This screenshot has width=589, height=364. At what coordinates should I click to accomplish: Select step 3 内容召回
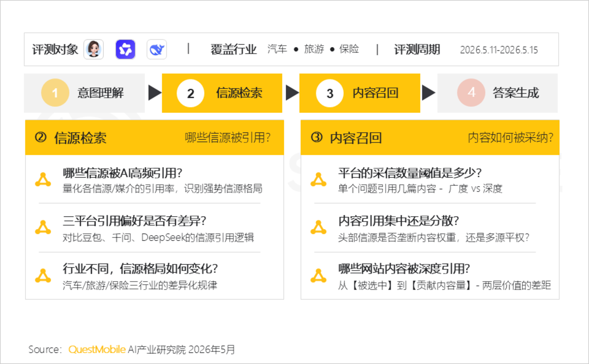pyautogui.click(x=360, y=93)
